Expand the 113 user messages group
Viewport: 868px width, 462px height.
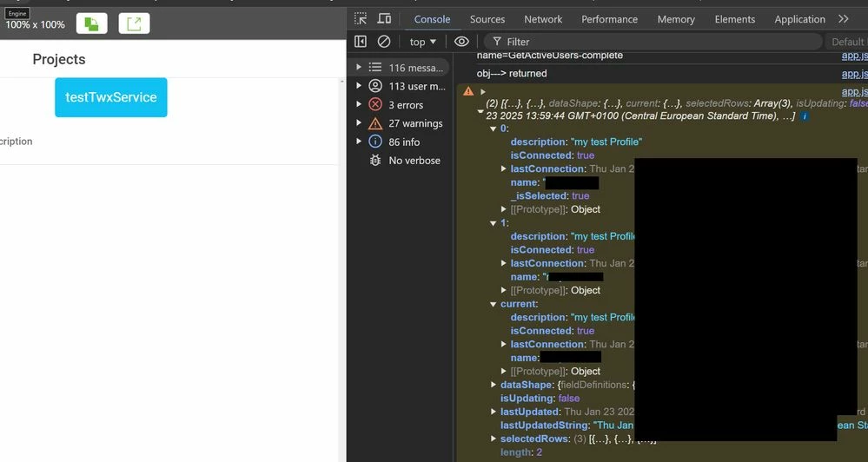click(x=359, y=86)
